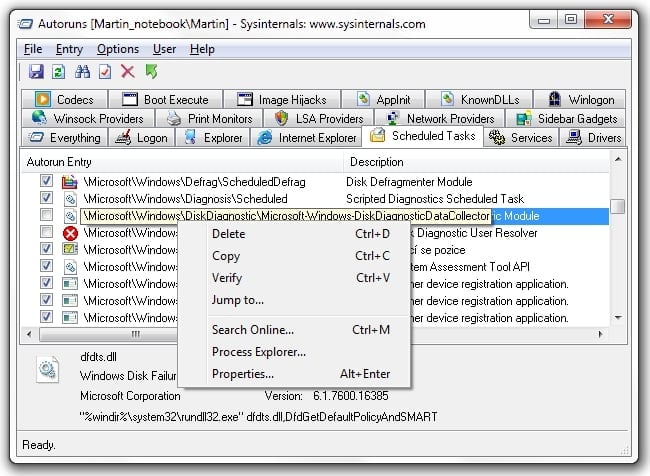The height and width of the screenshot is (476, 650).
Task: Toggle checkbox for the 'se pozice' row
Action: 46,249
